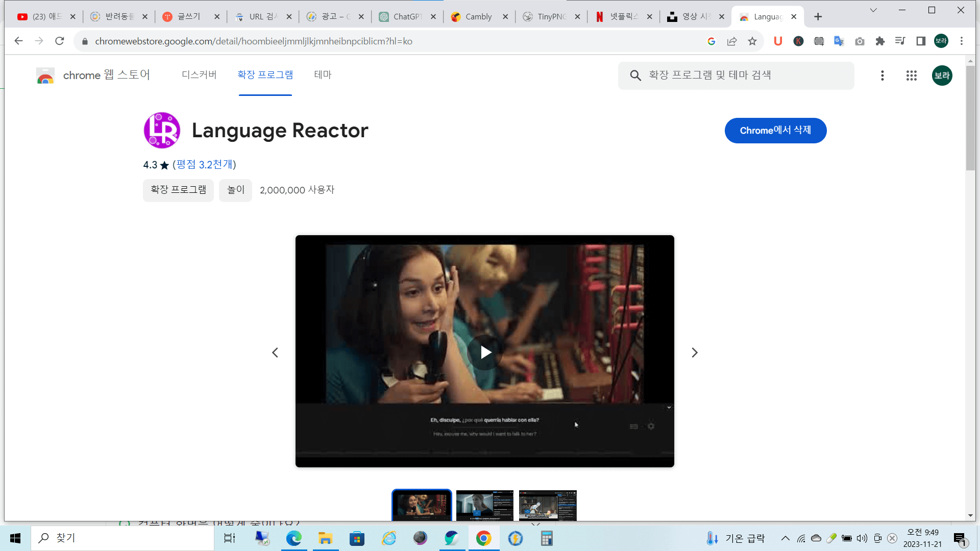Switch to the Netflix tab
The width and height of the screenshot is (980, 551).
point(623,17)
